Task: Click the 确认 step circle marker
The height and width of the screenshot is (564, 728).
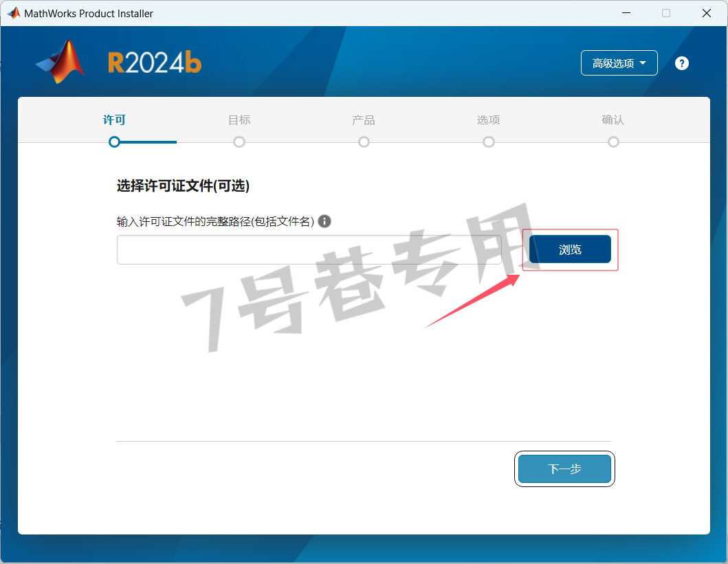Action: (613, 142)
